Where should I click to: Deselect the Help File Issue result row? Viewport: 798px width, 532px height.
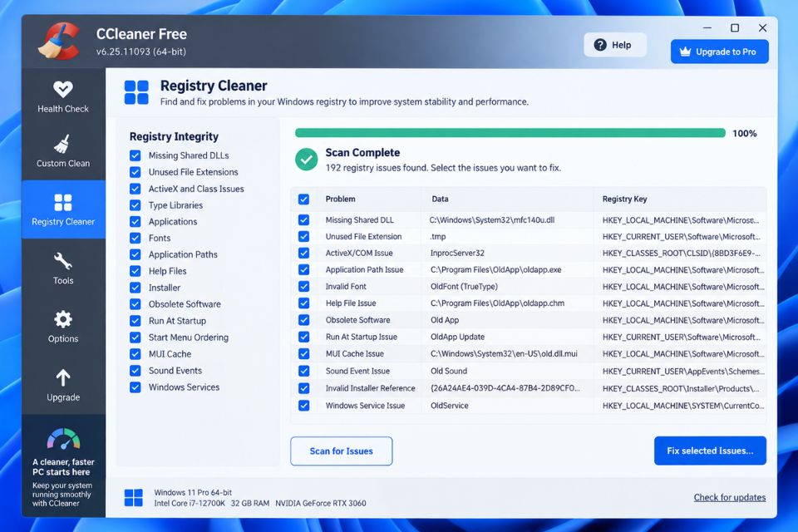point(304,303)
